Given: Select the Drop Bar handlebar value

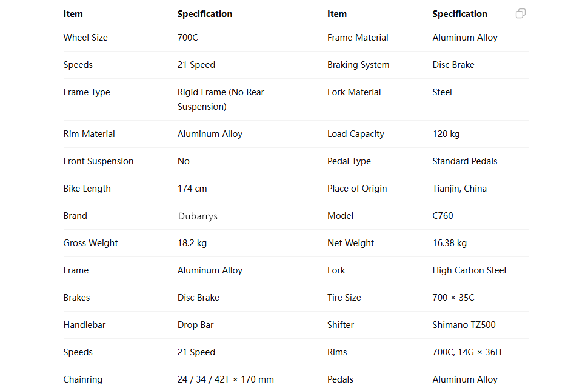Looking at the screenshot, I should pos(195,325).
